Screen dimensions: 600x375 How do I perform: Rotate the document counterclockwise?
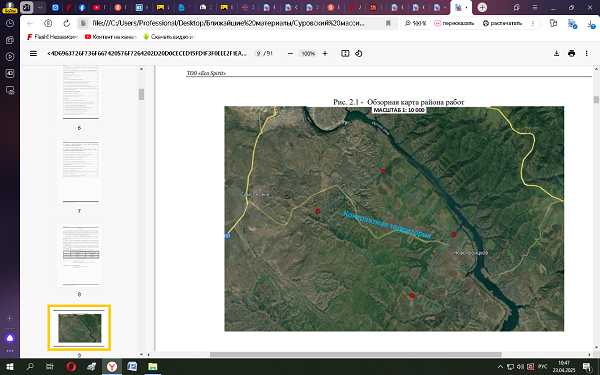(359, 54)
